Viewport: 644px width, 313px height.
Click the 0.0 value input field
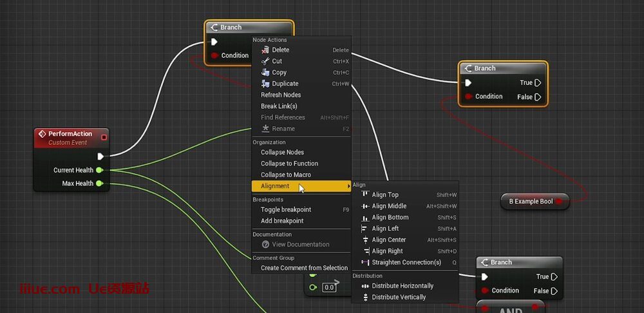[x=329, y=288]
